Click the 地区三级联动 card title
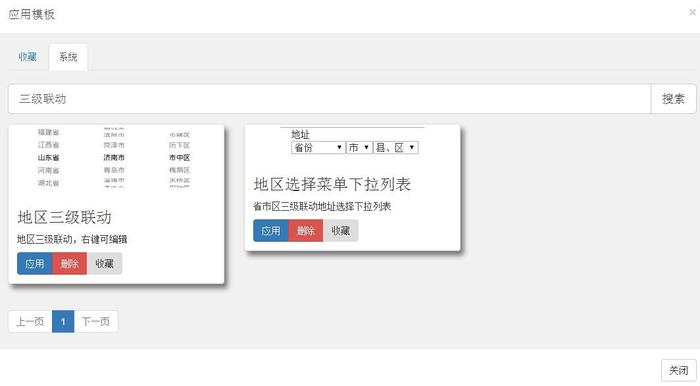700x386 pixels. click(x=65, y=217)
